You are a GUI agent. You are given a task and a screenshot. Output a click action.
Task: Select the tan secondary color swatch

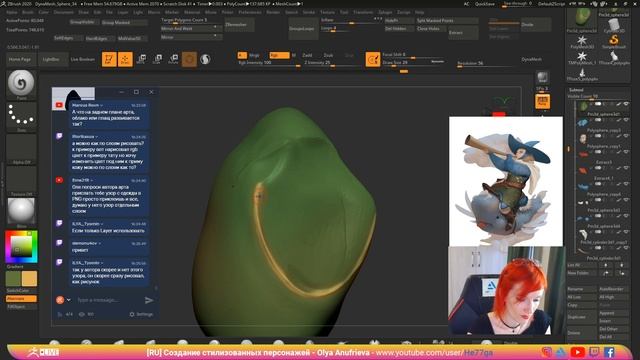tap(29, 279)
